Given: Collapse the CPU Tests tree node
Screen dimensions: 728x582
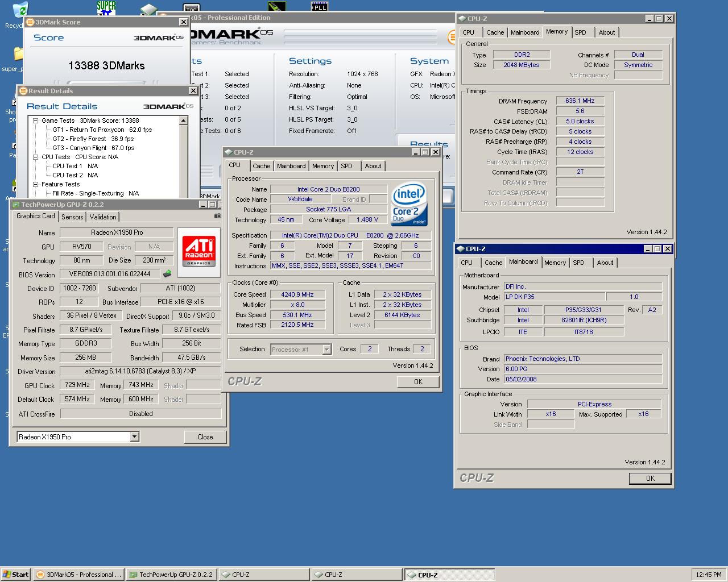Looking at the screenshot, I should [36, 157].
